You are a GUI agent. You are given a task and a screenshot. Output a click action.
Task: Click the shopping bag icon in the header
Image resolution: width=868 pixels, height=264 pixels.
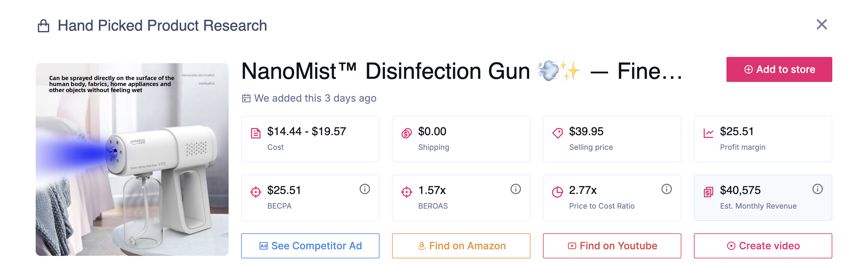43,25
